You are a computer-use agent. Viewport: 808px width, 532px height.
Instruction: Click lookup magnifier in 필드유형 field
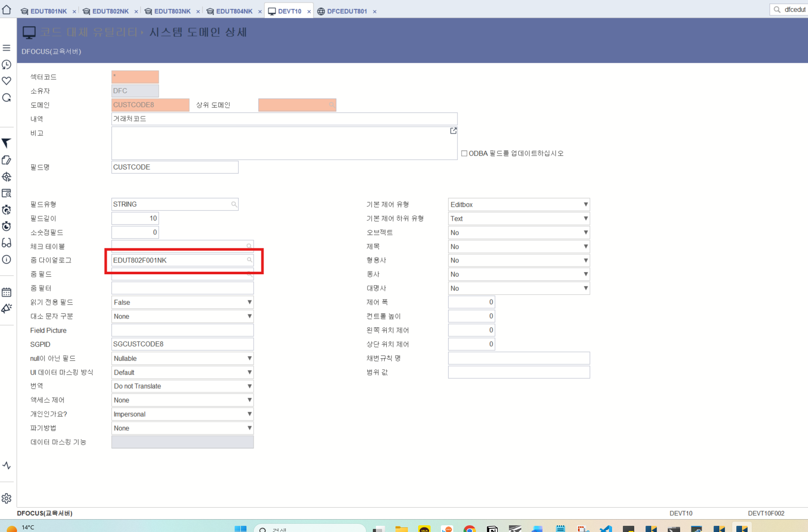coord(234,205)
